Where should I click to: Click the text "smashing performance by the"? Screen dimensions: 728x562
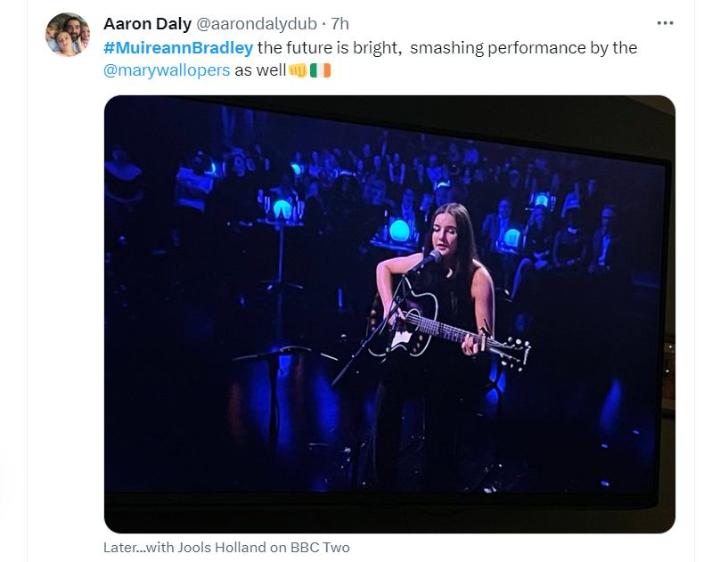coord(523,48)
